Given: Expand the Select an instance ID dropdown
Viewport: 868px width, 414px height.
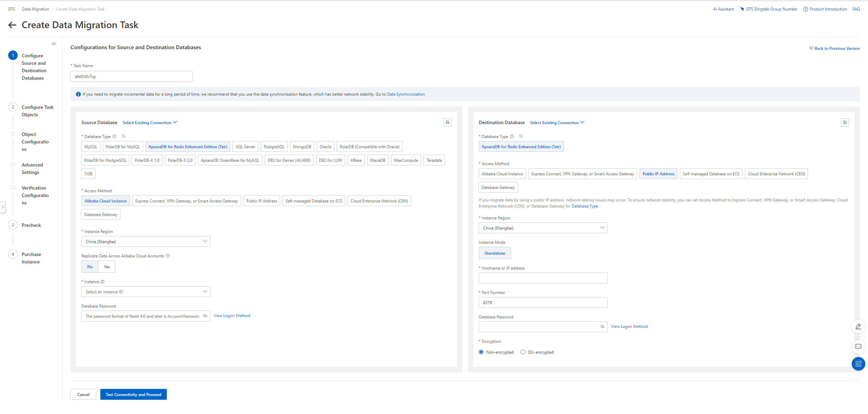Looking at the screenshot, I should pos(145,292).
